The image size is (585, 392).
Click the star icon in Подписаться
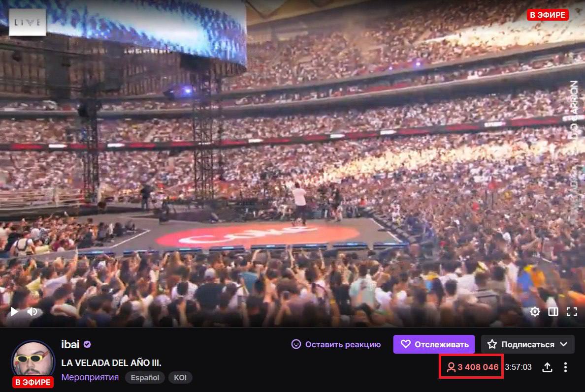(492, 344)
